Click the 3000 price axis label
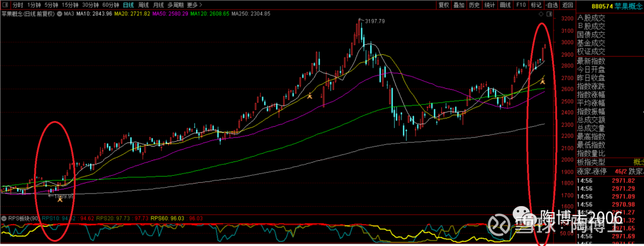The image size is (644, 246). (567, 42)
